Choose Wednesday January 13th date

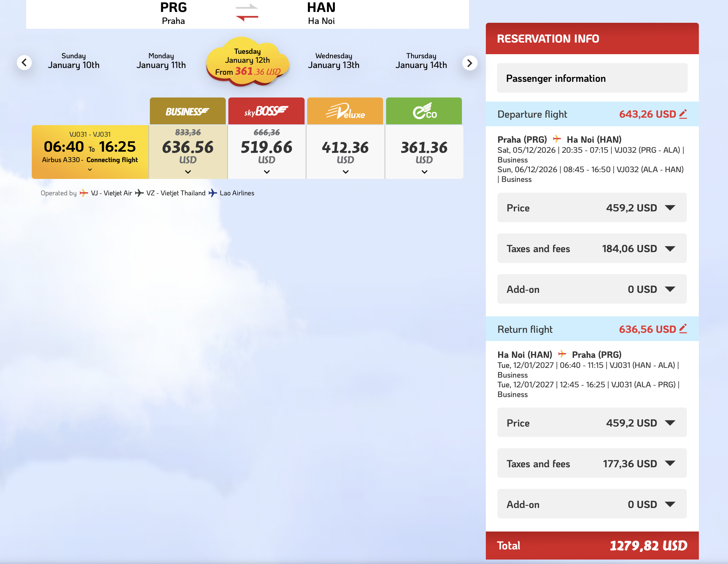[334, 61]
